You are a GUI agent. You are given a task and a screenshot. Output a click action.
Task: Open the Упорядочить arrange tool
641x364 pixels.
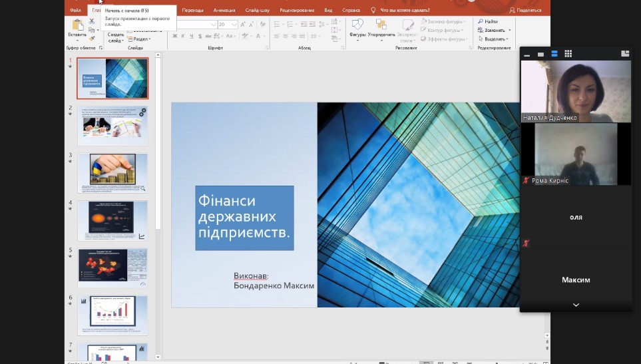381,25
